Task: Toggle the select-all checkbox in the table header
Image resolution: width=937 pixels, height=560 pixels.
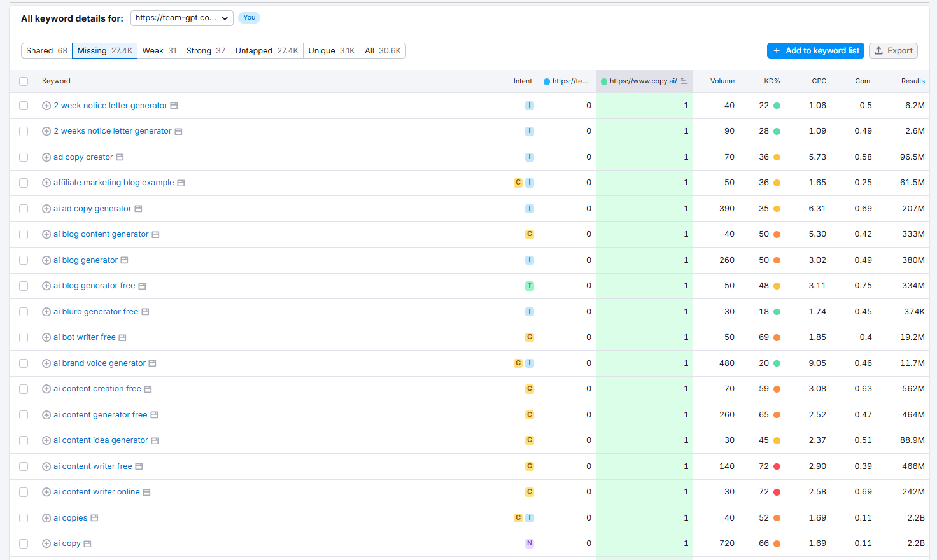Action: (24, 81)
